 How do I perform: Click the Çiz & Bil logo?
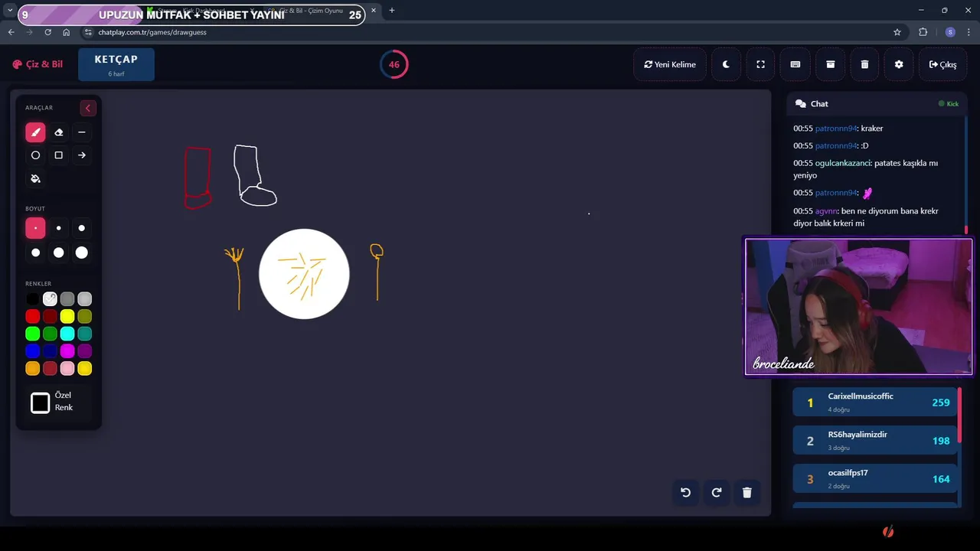(x=38, y=64)
